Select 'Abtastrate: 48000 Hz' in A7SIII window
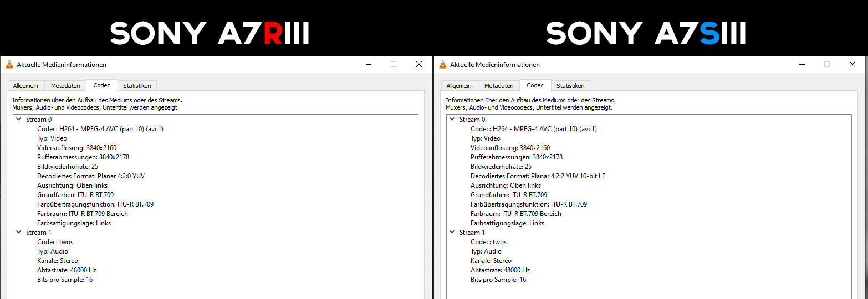The width and height of the screenshot is (868, 299). pos(501,270)
